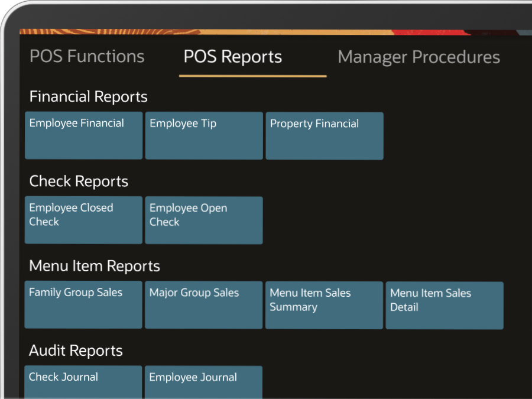Run the Employee Tip report
The image size is (532, 399).
(x=204, y=136)
